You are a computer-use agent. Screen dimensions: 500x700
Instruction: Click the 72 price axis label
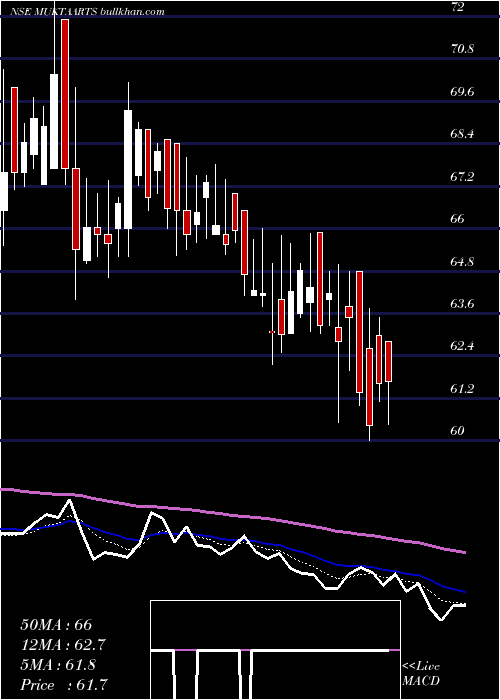pos(458,7)
